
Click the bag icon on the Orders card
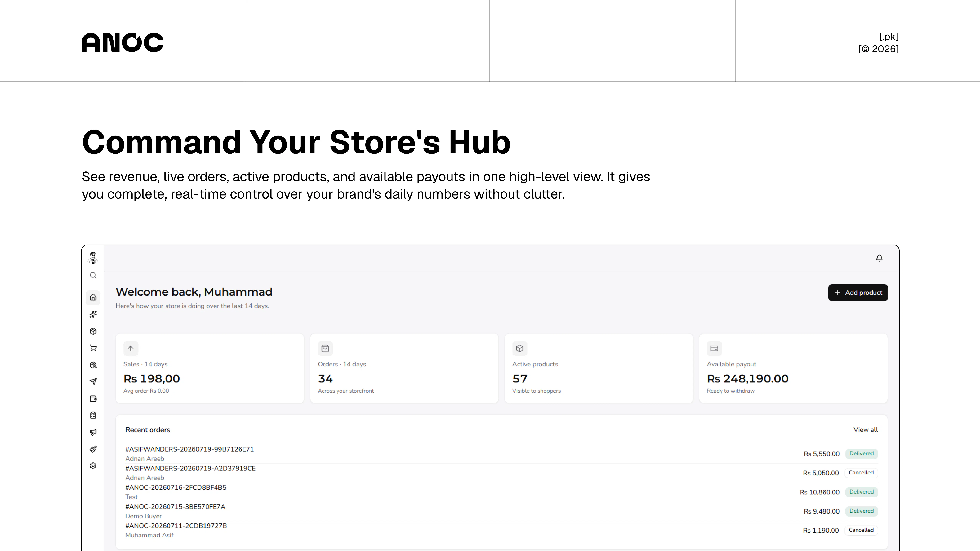tap(325, 348)
